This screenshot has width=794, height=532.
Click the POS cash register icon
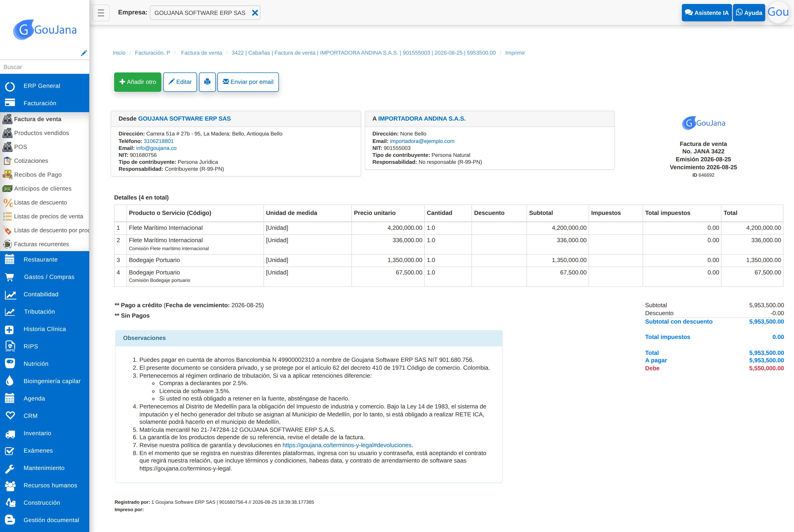7,147
